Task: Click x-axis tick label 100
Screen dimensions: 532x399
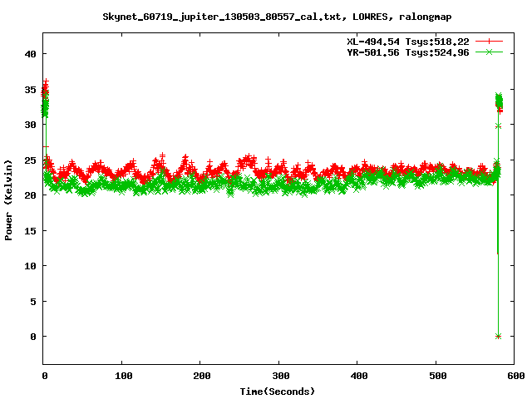Action: [x=124, y=376]
